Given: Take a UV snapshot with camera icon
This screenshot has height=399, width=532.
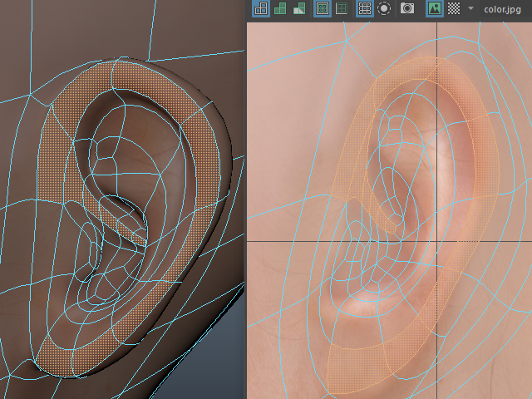Looking at the screenshot, I should click(x=407, y=8).
